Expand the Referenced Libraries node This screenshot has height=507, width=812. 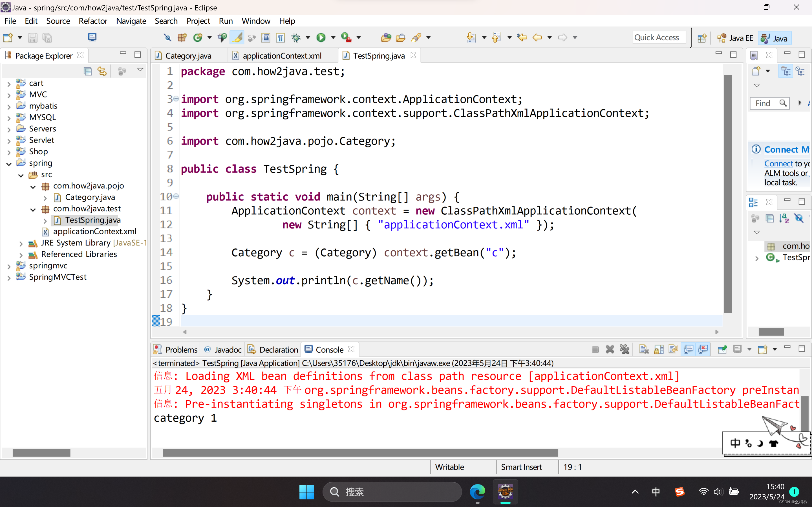[x=21, y=255]
